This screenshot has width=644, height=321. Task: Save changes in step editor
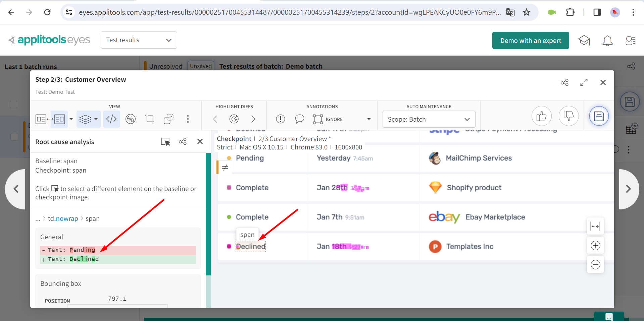click(599, 116)
